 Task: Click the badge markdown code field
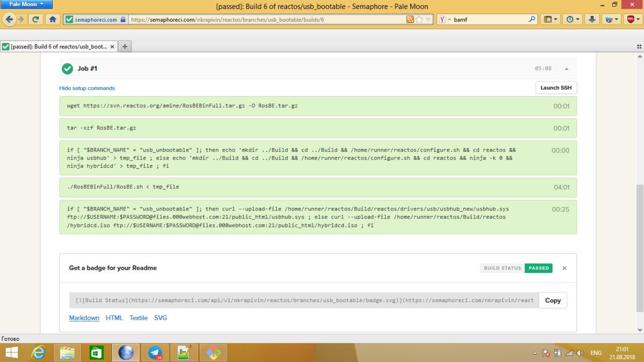click(304, 301)
